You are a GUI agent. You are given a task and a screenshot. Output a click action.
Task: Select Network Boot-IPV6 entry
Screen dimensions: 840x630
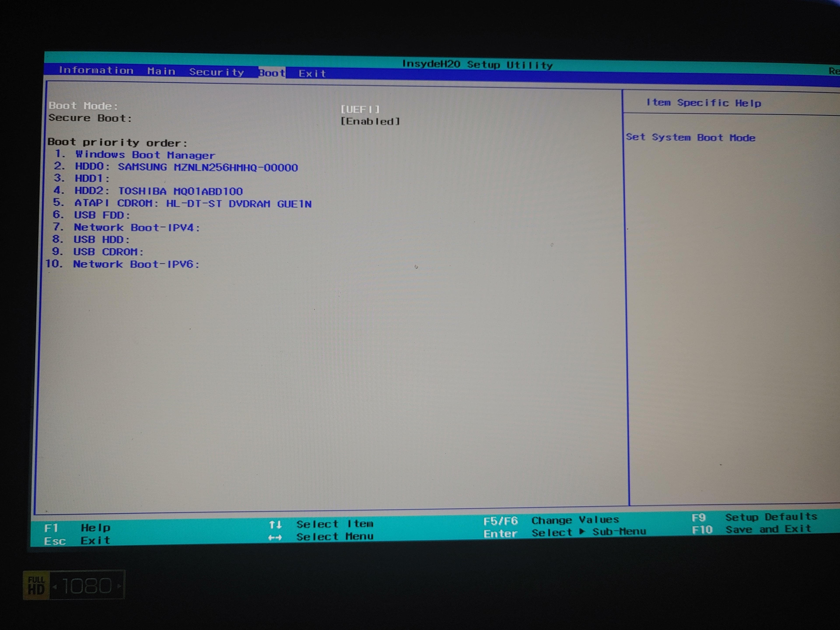[136, 264]
